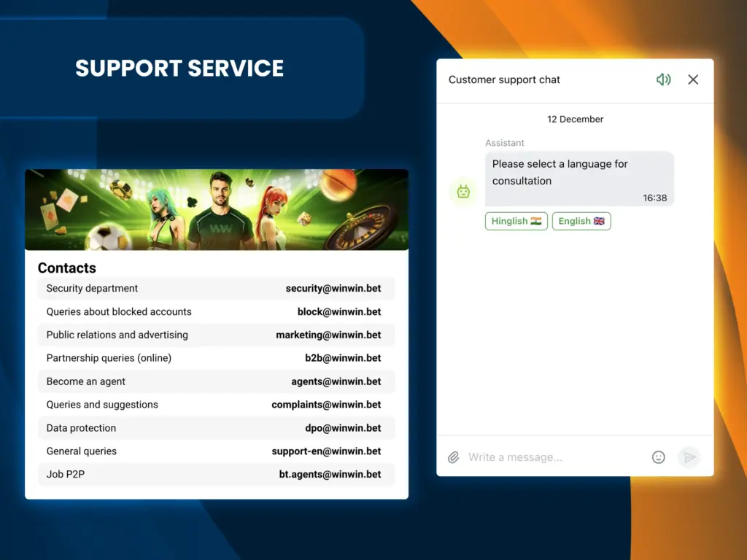Click the Please select a language message
The height and width of the screenshot is (560, 747).
560,172
